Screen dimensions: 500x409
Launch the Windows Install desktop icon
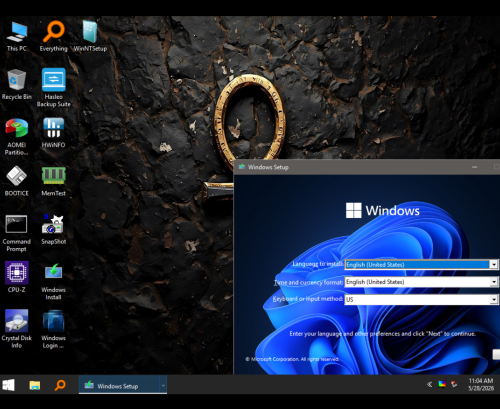pos(53,282)
